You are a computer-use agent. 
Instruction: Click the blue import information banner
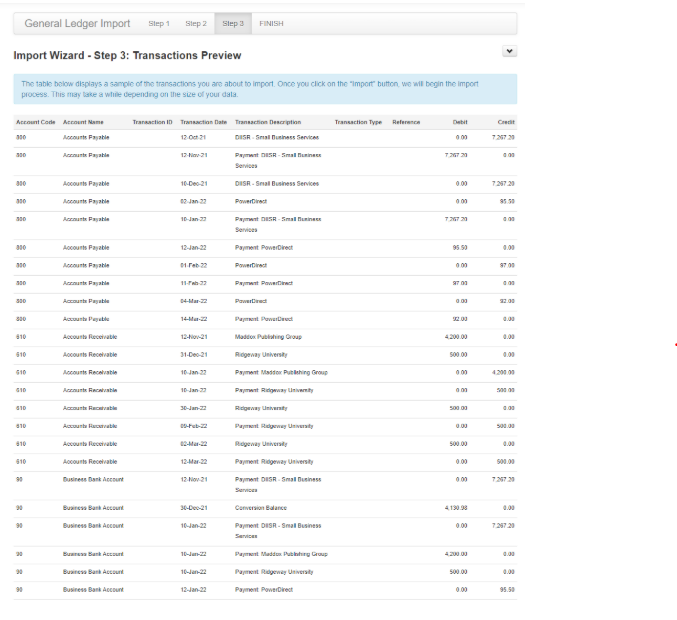(265, 89)
